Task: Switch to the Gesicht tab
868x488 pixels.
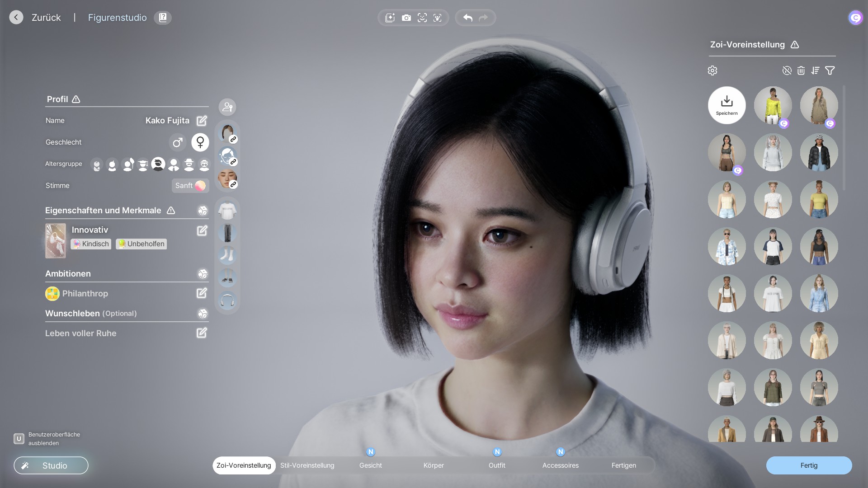Action: tap(371, 465)
